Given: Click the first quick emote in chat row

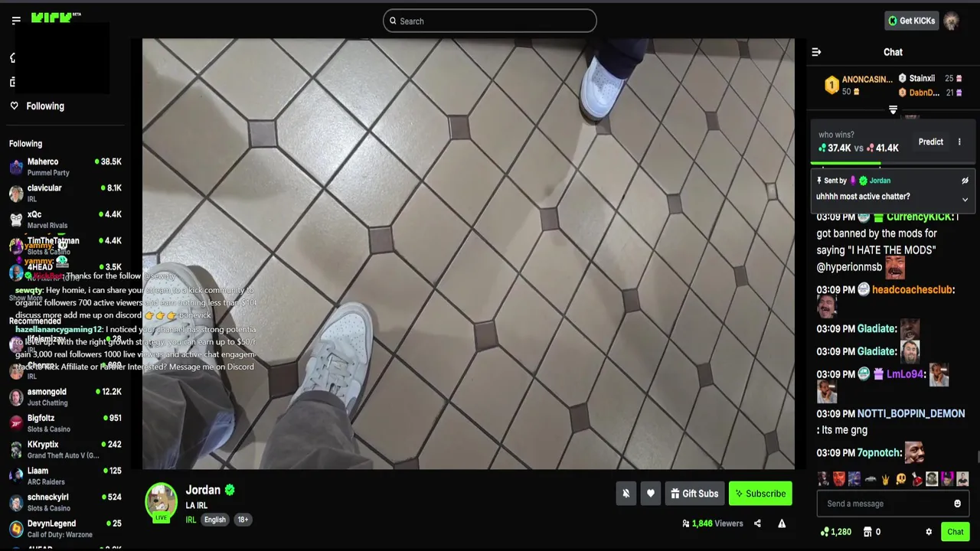Looking at the screenshot, I should pos(824,479).
